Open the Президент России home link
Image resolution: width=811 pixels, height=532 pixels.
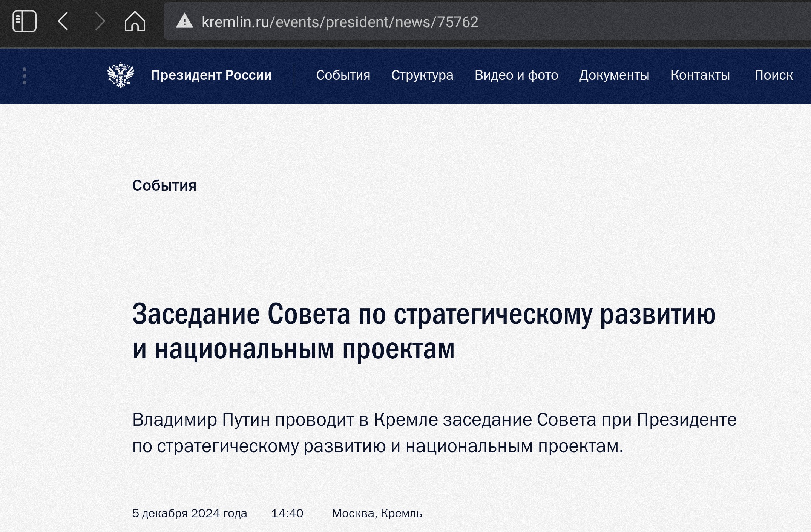point(211,75)
